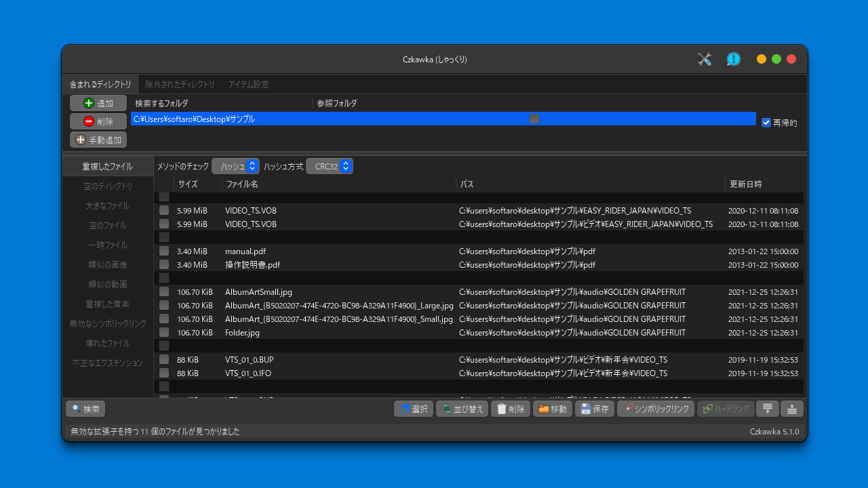Select 空のディレクトリ in sidebar
Viewport: 868px width, 488px height.
108,186
